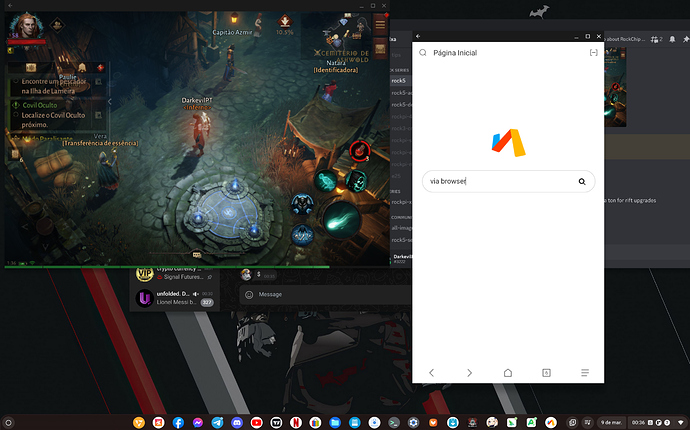Screen dimensions: 690x430
Task: Open the Terminal app from the shelf
Action: pos(394,423)
